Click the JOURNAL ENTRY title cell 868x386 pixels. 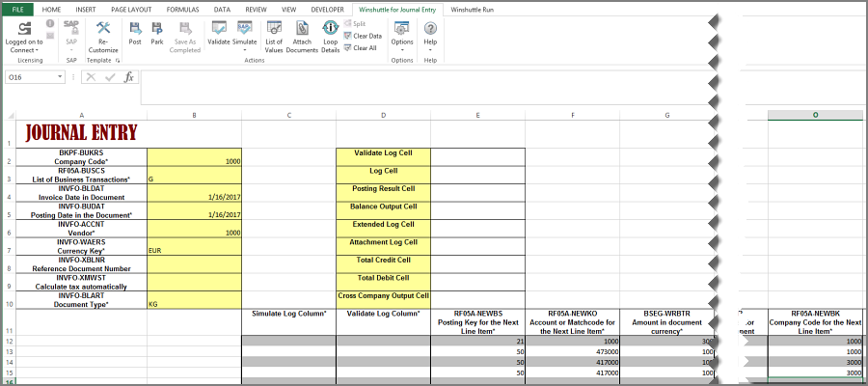[81, 133]
